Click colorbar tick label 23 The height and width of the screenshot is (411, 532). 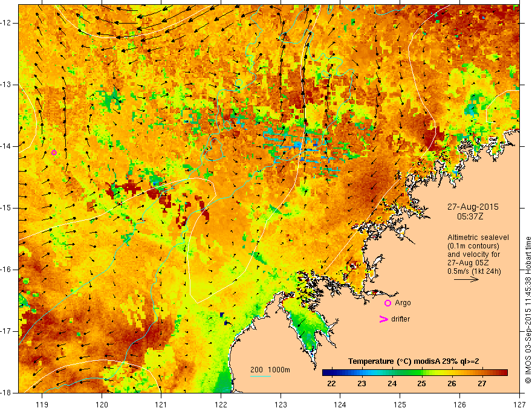[362, 384]
